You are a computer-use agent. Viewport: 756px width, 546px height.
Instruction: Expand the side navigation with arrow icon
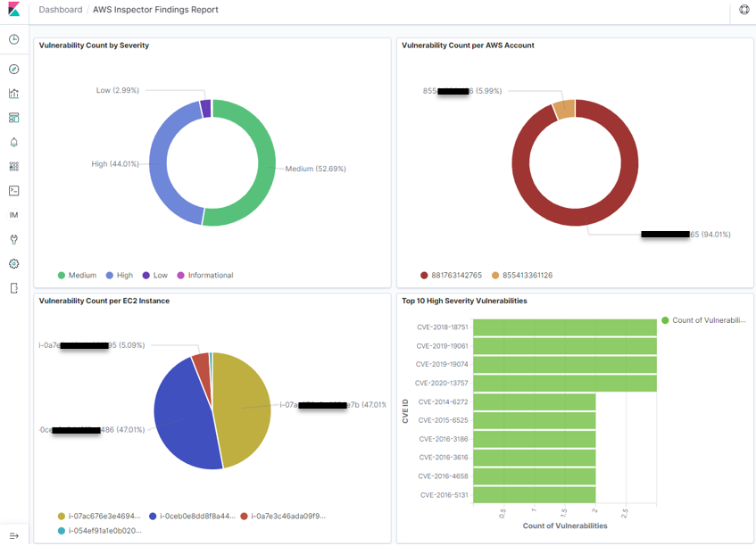(x=14, y=536)
